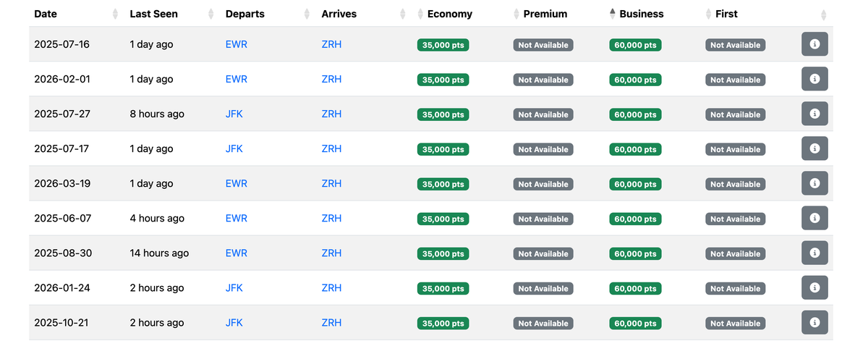The width and height of the screenshot is (868, 341).
Task: Open info for the 2026-01-24 flight
Action: tap(814, 287)
